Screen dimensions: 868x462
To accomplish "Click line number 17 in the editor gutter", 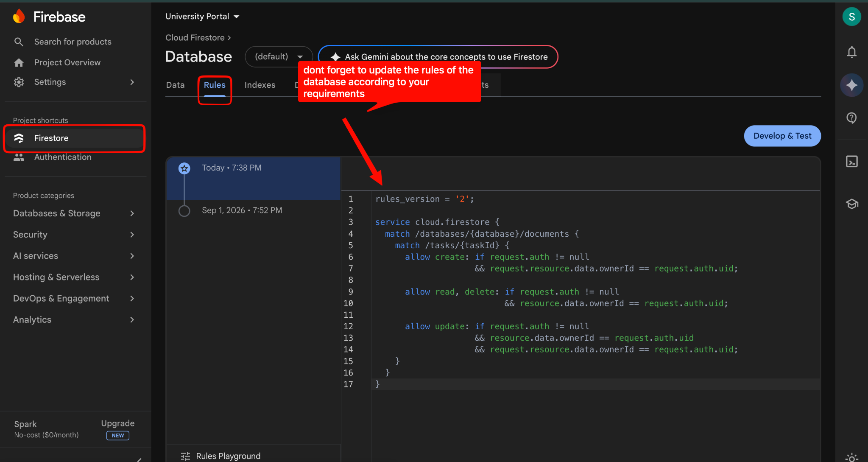I will (348, 384).
